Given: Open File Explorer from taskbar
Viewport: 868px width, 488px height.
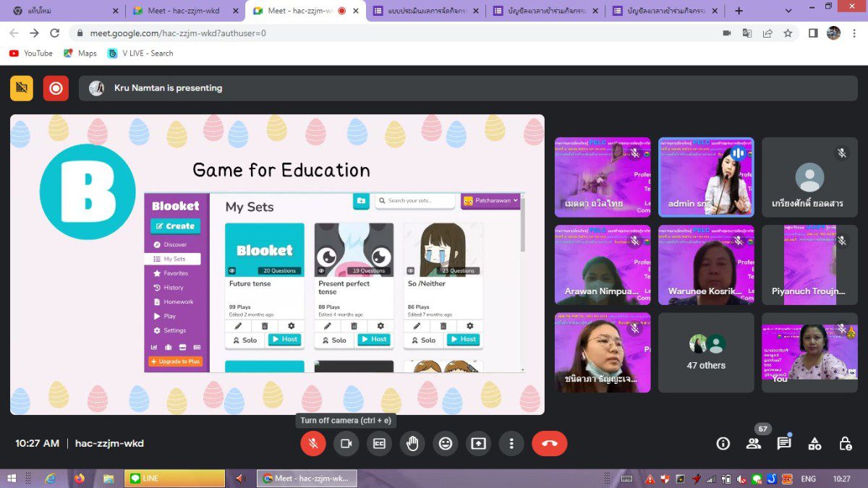Looking at the screenshot, I should (x=109, y=479).
